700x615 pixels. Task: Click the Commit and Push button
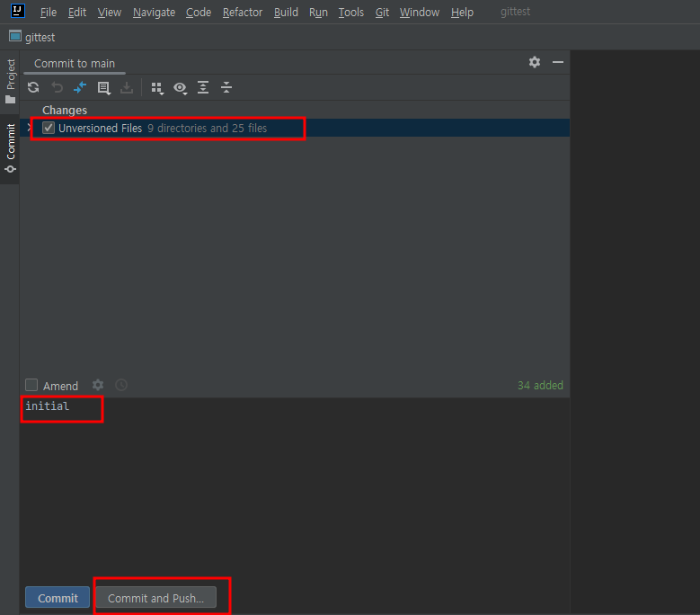click(x=155, y=598)
